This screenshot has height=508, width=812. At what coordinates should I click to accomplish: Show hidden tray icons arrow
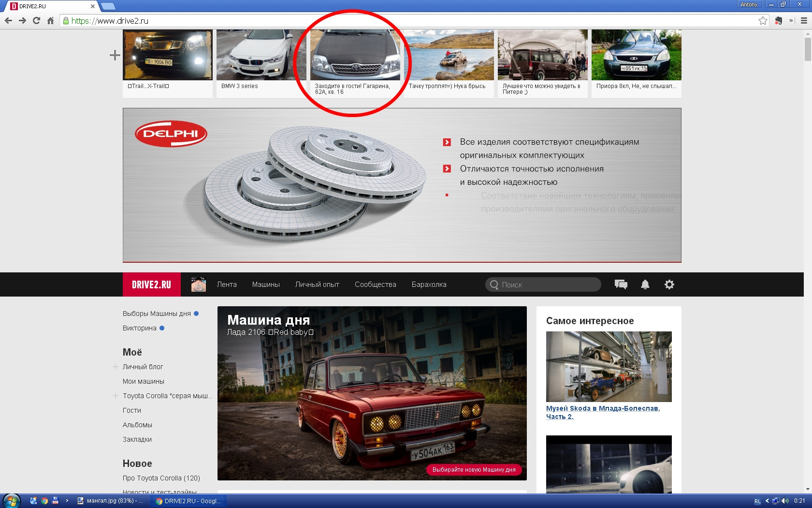[x=767, y=501]
